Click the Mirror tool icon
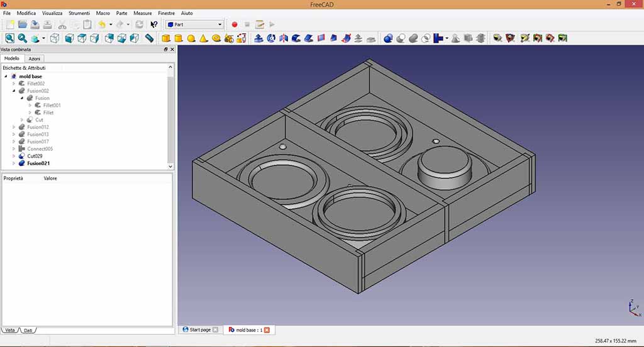 (x=284, y=38)
